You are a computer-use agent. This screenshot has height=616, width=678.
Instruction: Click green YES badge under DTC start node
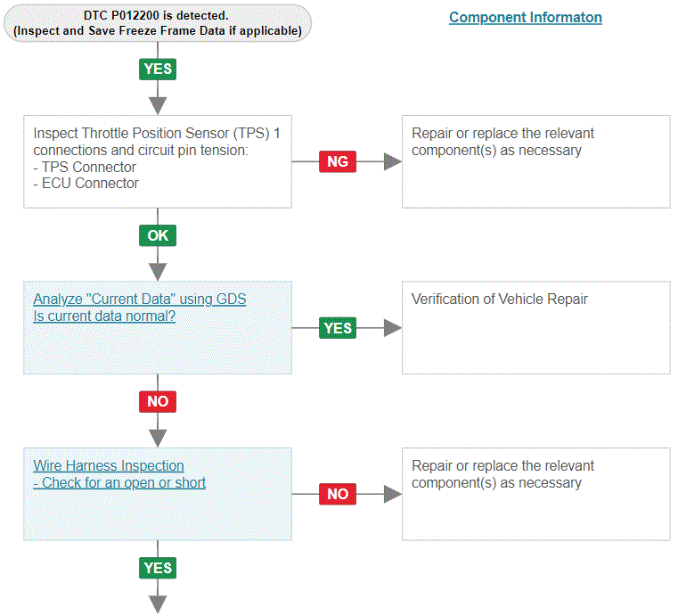[x=158, y=69]
